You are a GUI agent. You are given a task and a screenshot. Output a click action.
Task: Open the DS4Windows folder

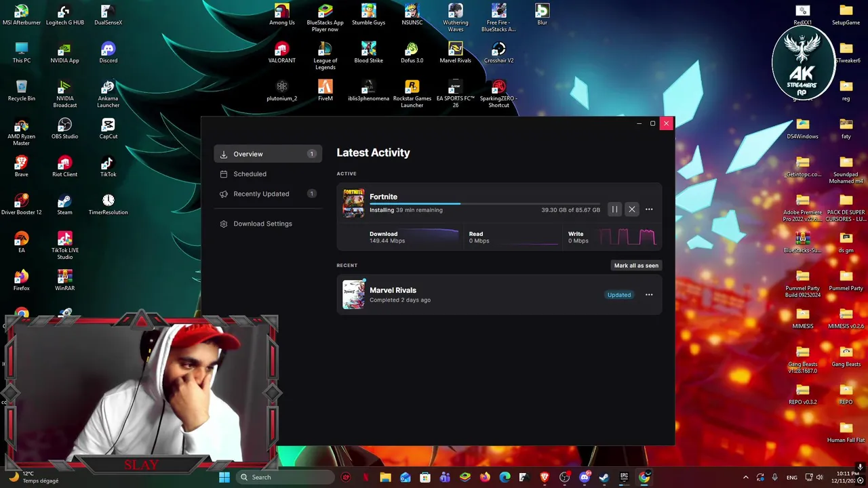[803, 129]
